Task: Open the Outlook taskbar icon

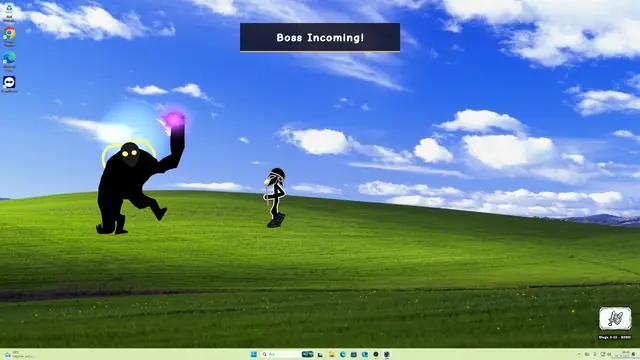Action: coord(364,354)
